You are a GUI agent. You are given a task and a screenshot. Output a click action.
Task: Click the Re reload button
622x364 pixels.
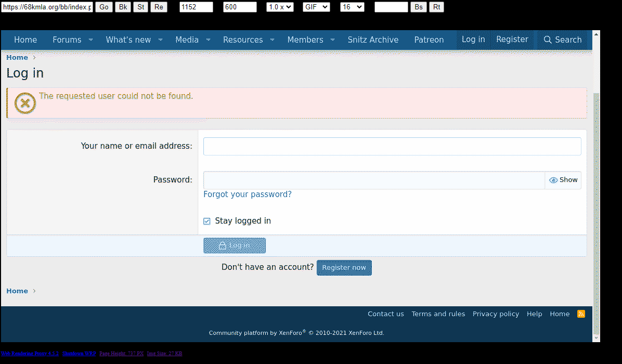(159, 7)
